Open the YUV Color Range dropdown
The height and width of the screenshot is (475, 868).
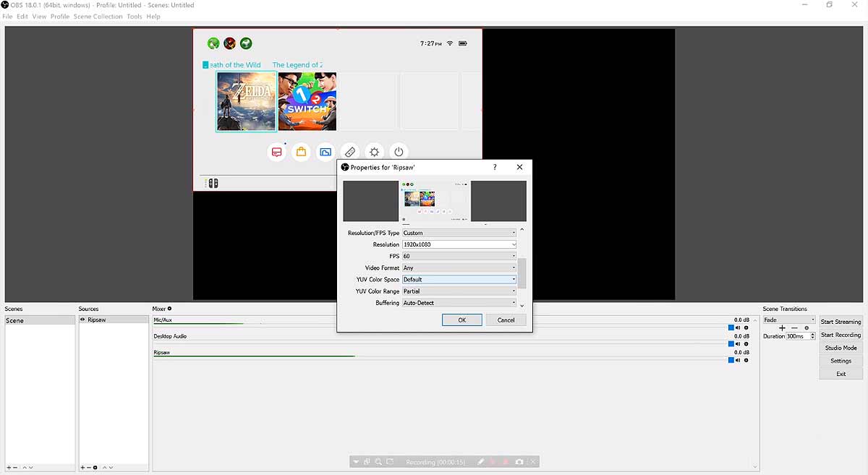point(459,291)
